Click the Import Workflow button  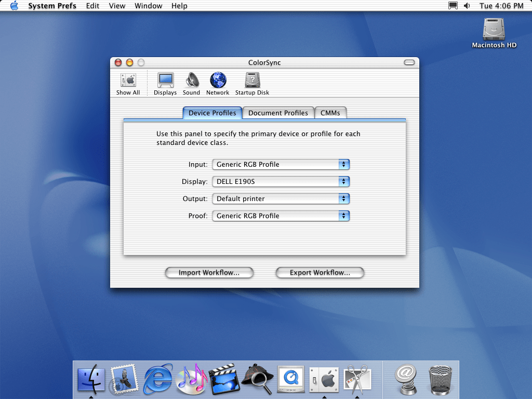point(209,273)
